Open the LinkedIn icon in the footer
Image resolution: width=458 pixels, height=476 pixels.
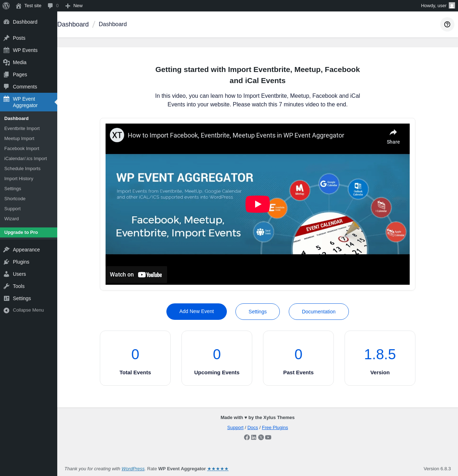(254, 437)
